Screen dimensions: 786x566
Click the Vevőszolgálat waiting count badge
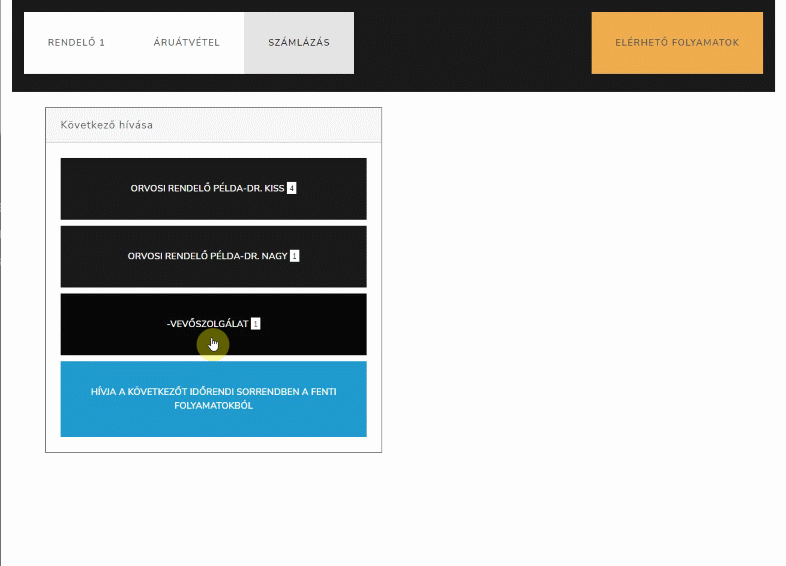click(x=256, y=324)
